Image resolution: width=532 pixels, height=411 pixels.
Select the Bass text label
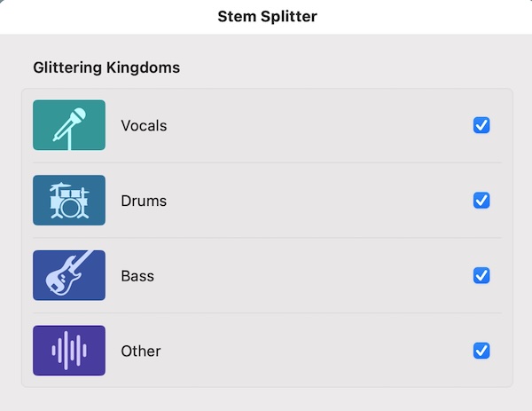pos(137,276)
